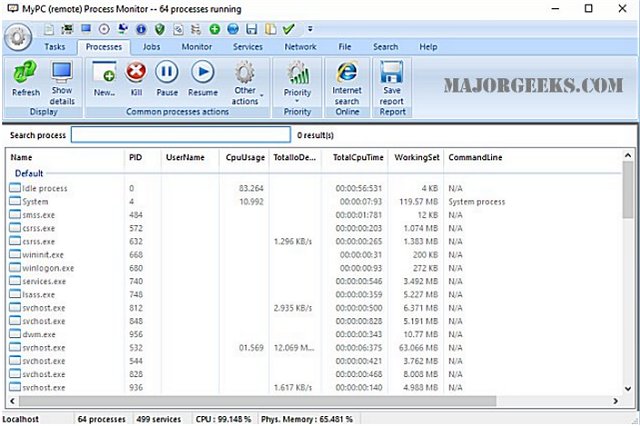The width and height of the screenshot is (640, 426).
Task: Click the blue globe icon in quick toolbar
Action: pos(233,29)
